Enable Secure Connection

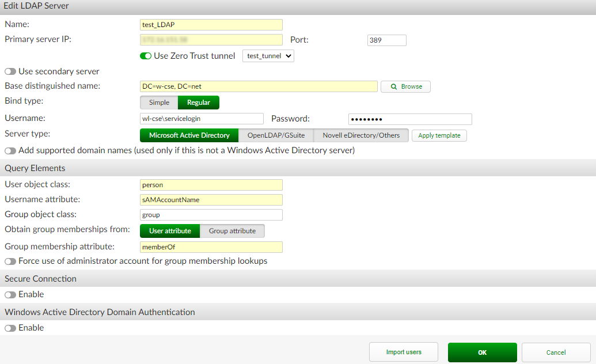pos(10,294)
